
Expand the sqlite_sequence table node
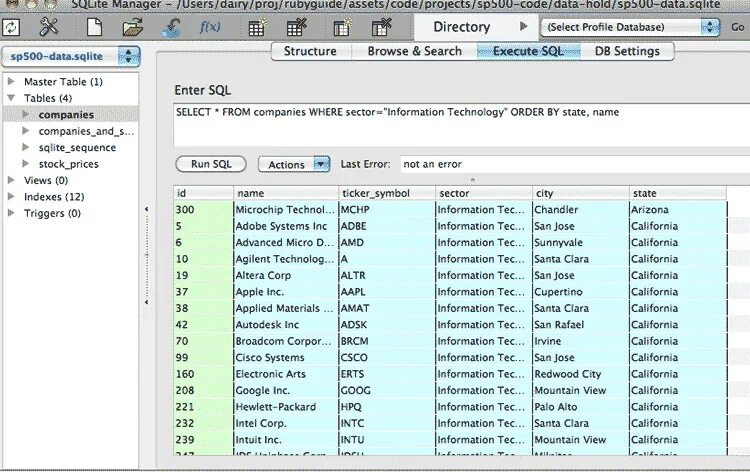26,147
